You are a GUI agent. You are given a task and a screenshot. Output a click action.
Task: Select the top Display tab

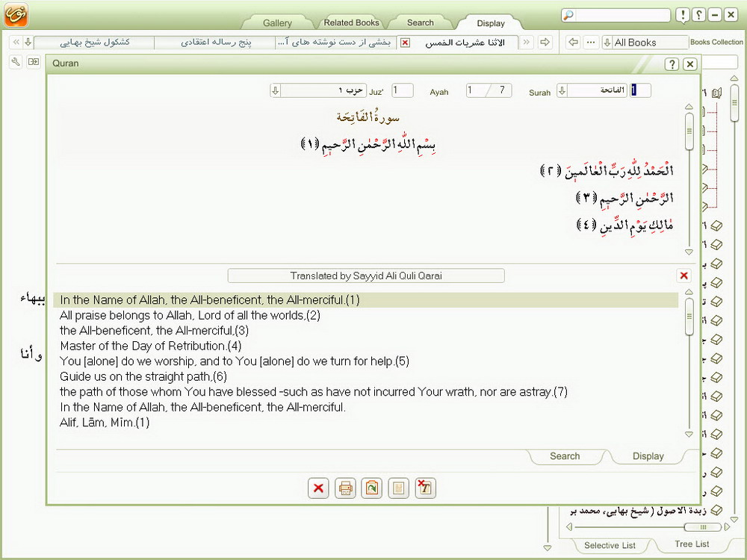click(491, 23)
